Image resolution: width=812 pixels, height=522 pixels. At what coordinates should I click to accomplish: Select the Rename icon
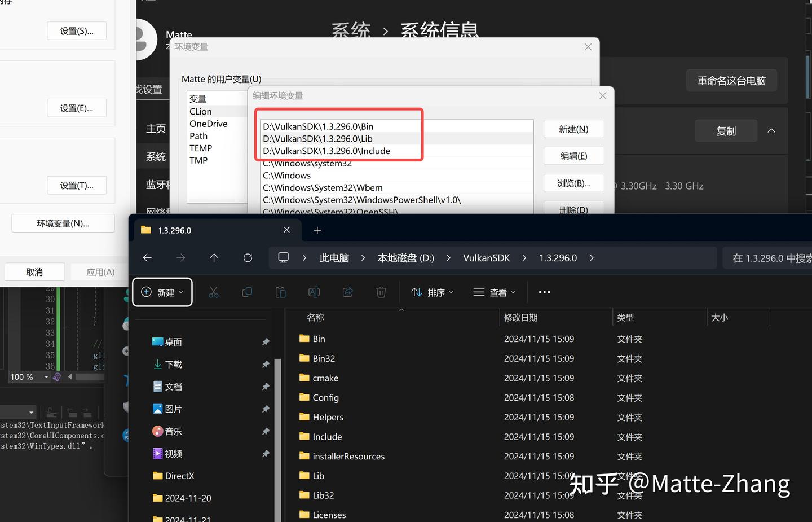314,292
